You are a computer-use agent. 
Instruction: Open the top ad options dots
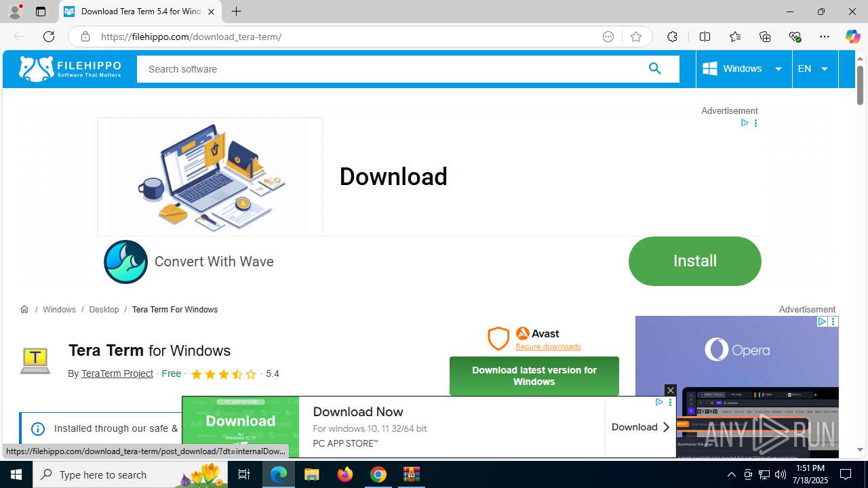click(755, 123)
